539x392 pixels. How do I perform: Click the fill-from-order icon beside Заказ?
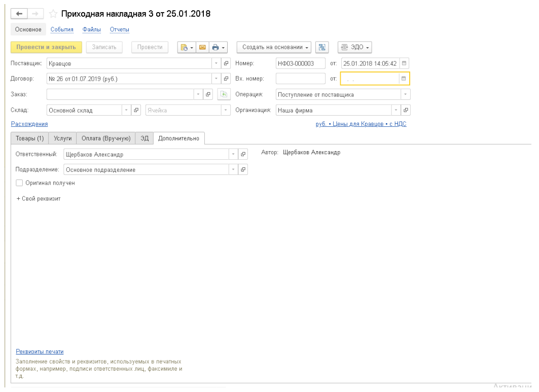[223, 94]
